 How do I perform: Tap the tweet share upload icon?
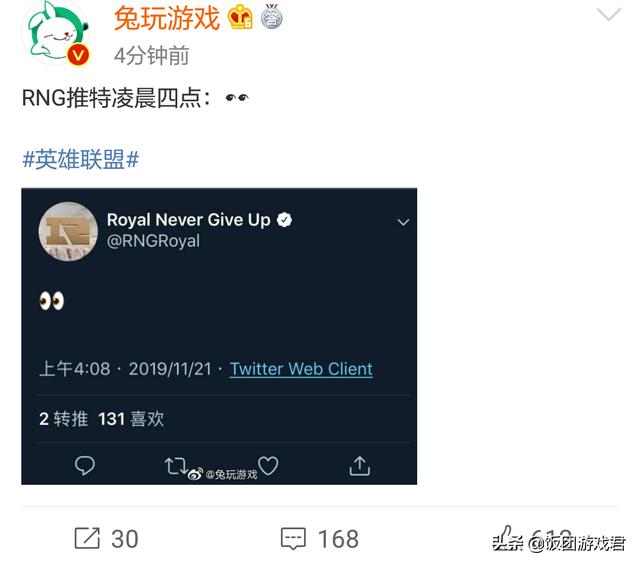click(360, 466)
